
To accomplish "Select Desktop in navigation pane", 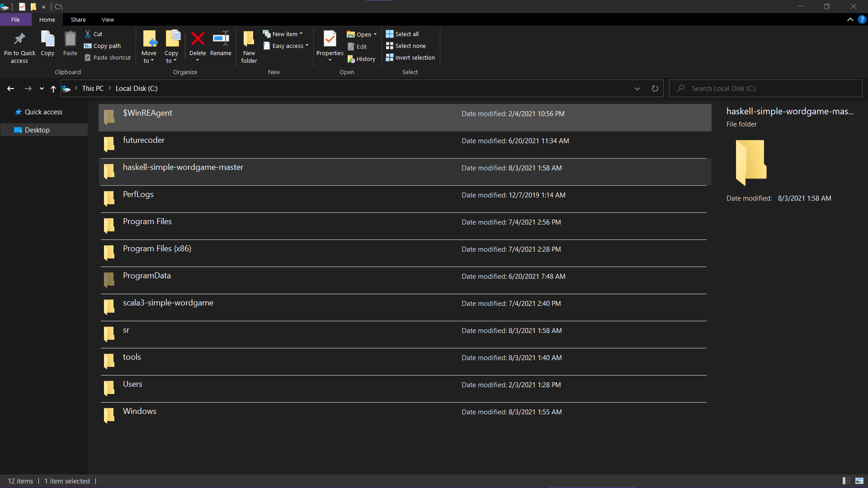I will [37, 130].
